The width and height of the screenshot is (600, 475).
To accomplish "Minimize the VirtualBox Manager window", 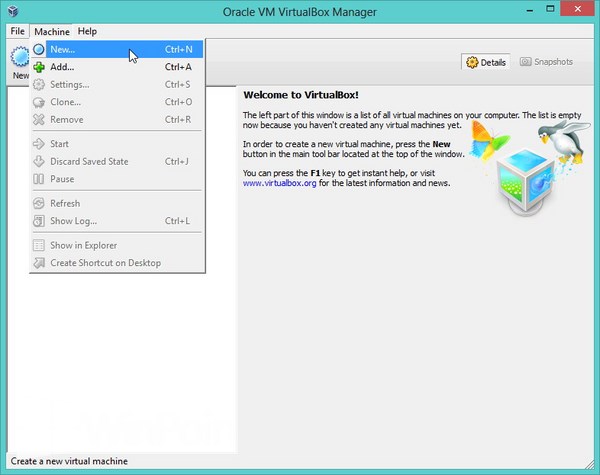I will tap(530, 10).
